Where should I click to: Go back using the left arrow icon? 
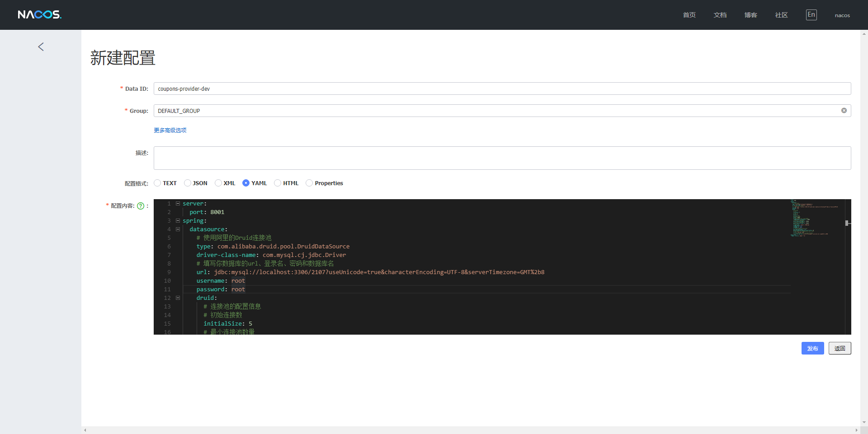(x=41, y=47)
